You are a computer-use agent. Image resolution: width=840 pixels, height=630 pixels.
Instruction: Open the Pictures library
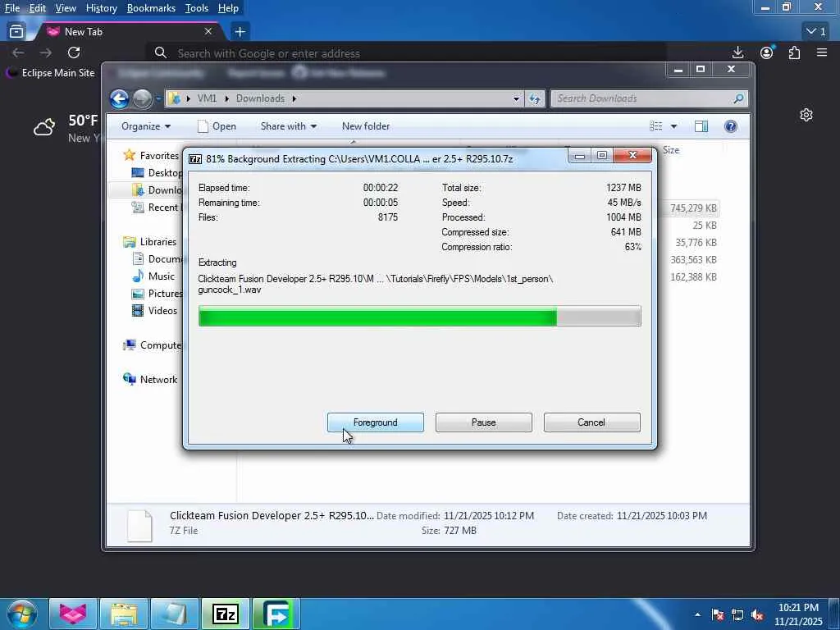[157, 293]
